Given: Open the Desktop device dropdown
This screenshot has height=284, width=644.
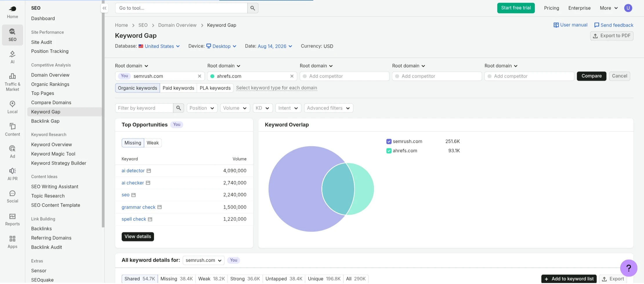Looking at the screenshot, I should click(x=221, y=46).
